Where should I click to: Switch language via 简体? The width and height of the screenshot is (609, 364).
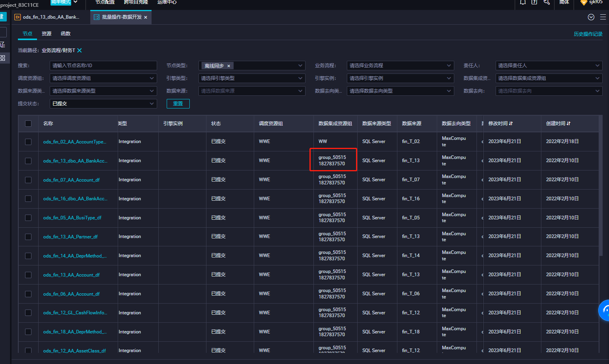coord(564,2)
